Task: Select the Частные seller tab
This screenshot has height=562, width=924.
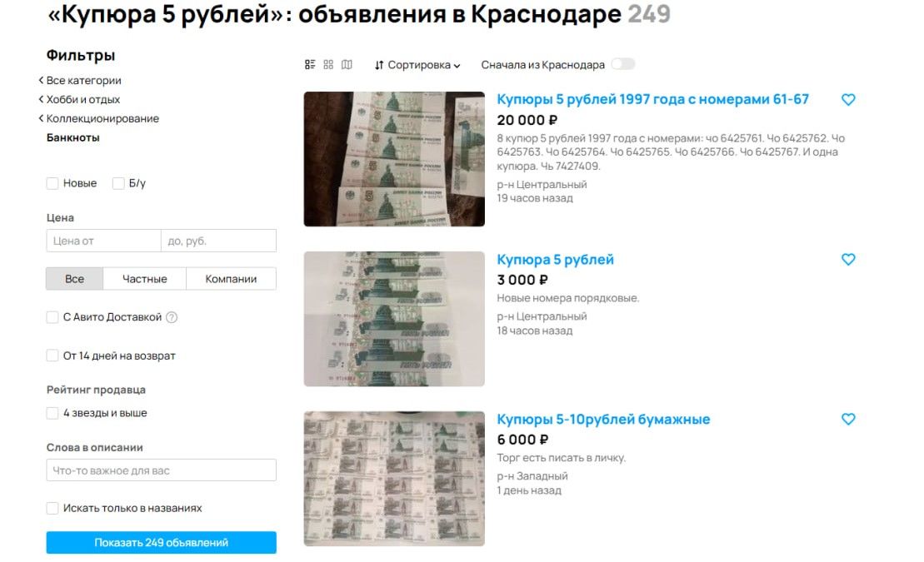Action: [x=144, y=279]
